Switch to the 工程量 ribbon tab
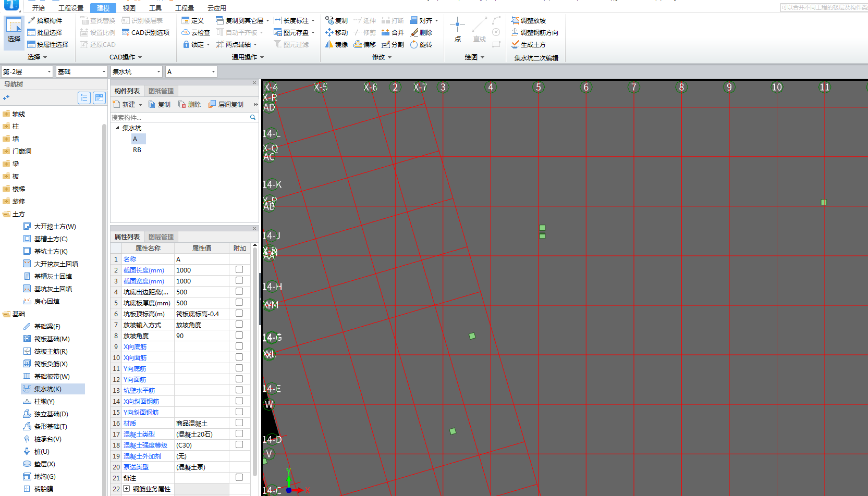Viewport: 868px width, 496px height. (x=185, y=8)
